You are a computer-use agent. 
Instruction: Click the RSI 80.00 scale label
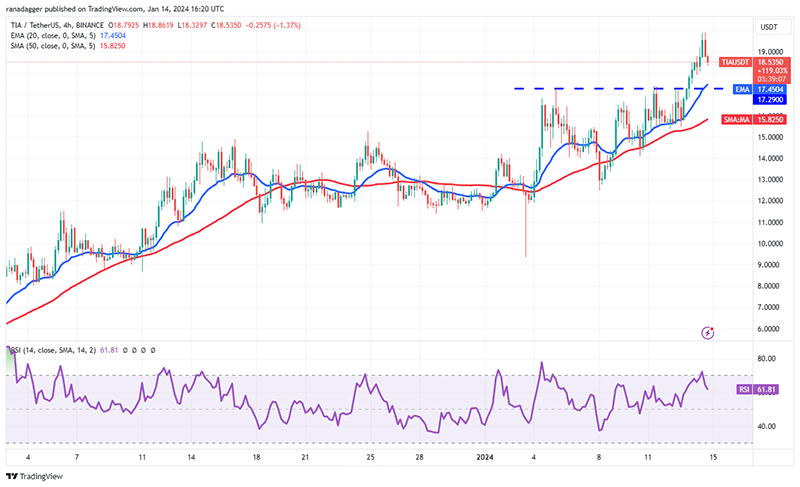766,358
